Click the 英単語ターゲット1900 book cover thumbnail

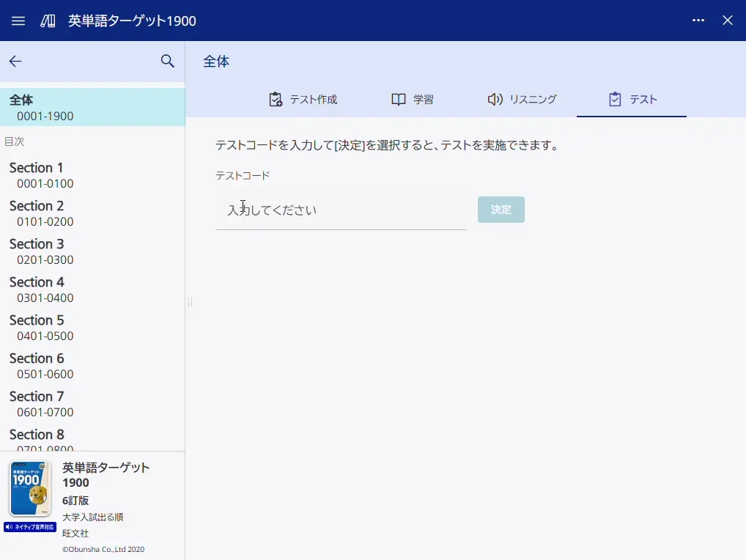pyautogui.click(x=30, y=489)
